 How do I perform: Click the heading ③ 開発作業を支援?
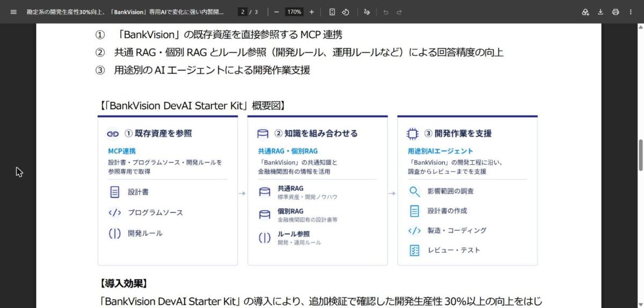[x=458, y=134]
